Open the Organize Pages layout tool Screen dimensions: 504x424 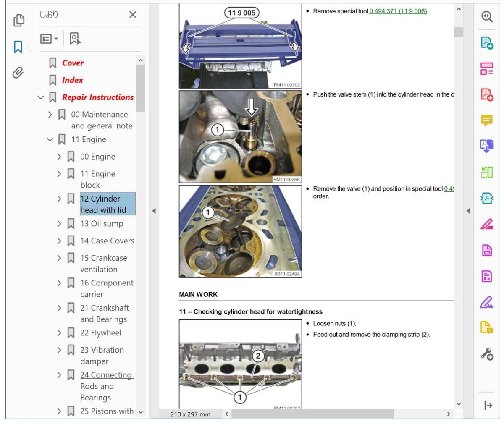point(487,69)
